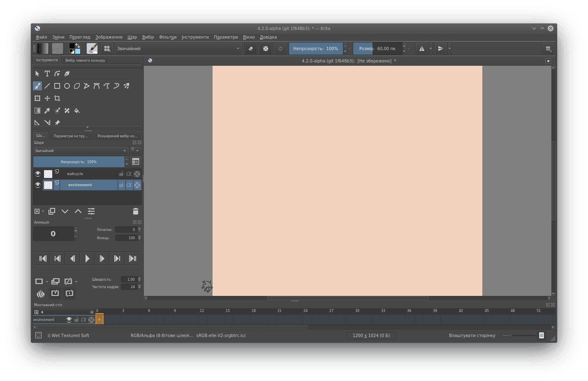The width and height of the screenshot is (588, 381).
Task: Select the Multibrush tool
Action: coord(126,86)
